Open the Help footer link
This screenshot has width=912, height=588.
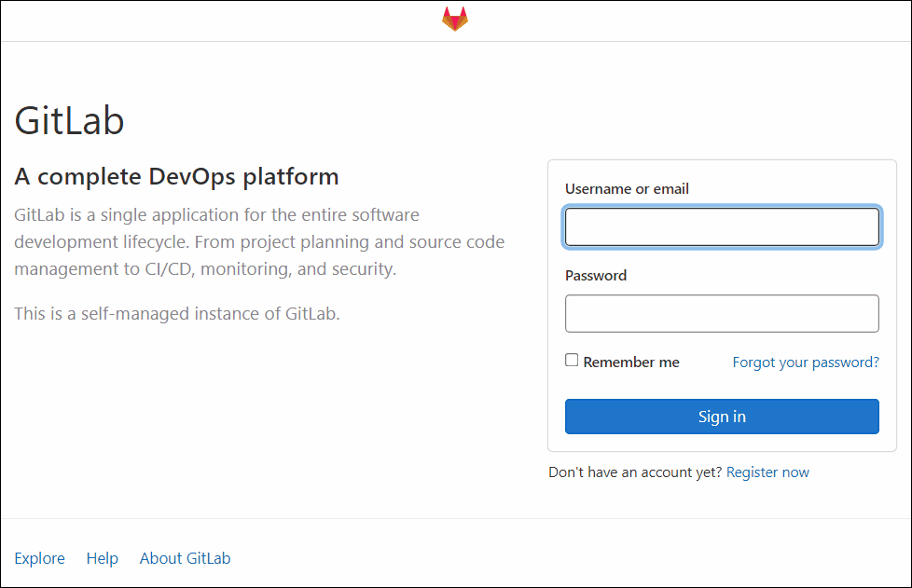click(103, 558)
